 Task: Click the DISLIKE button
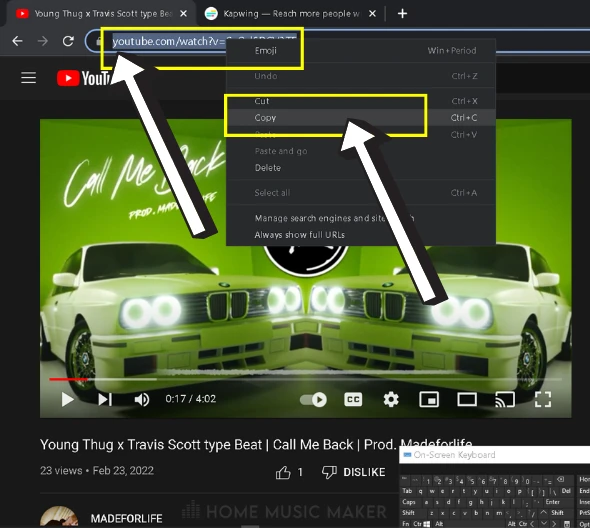[354, 472]
